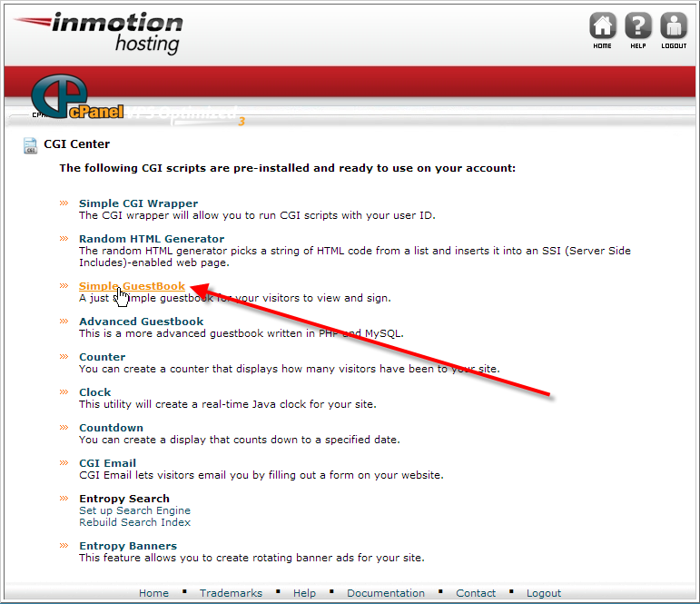Click the text 'The CGI wrapper will allow you'
The height and width of the screenshot is (604, 700).
160,215
